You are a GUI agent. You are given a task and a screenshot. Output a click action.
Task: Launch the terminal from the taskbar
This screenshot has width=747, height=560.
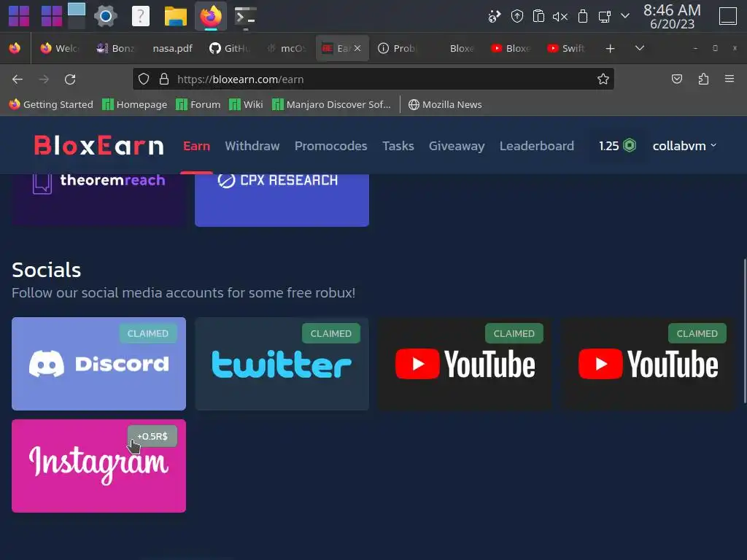pos(246,17)
